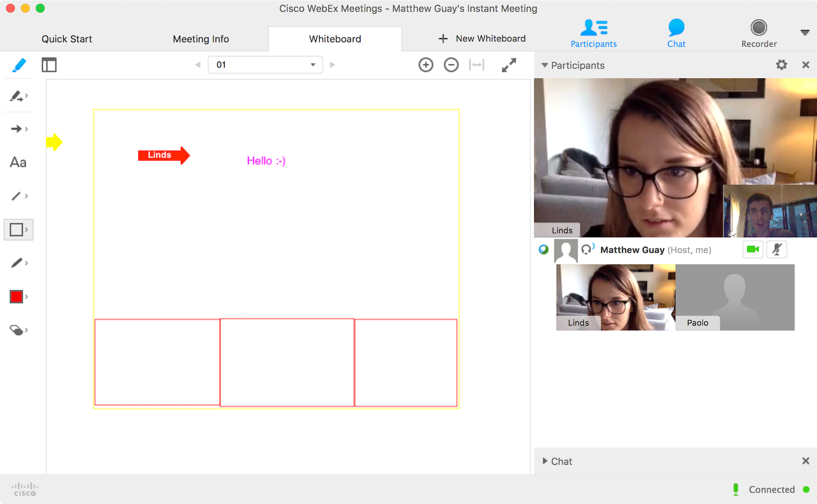
Task: Select the blue annotation pen icon
Action: click(x=19, y=65)
